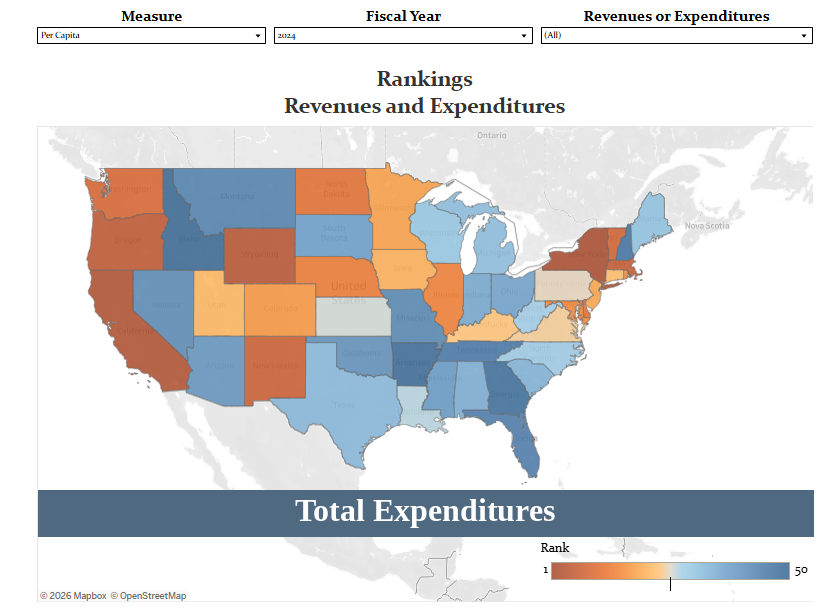Click the state of Pennsylvania
Screen dimensions: 820x611
[562, 285]
